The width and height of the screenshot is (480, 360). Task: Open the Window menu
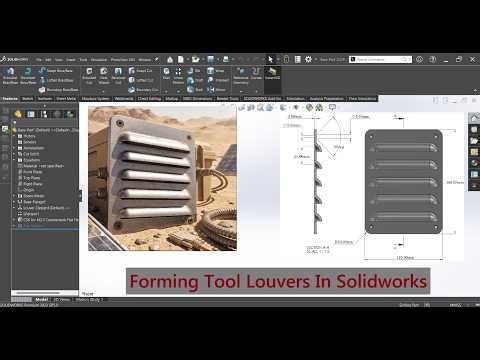pos(145,60)
